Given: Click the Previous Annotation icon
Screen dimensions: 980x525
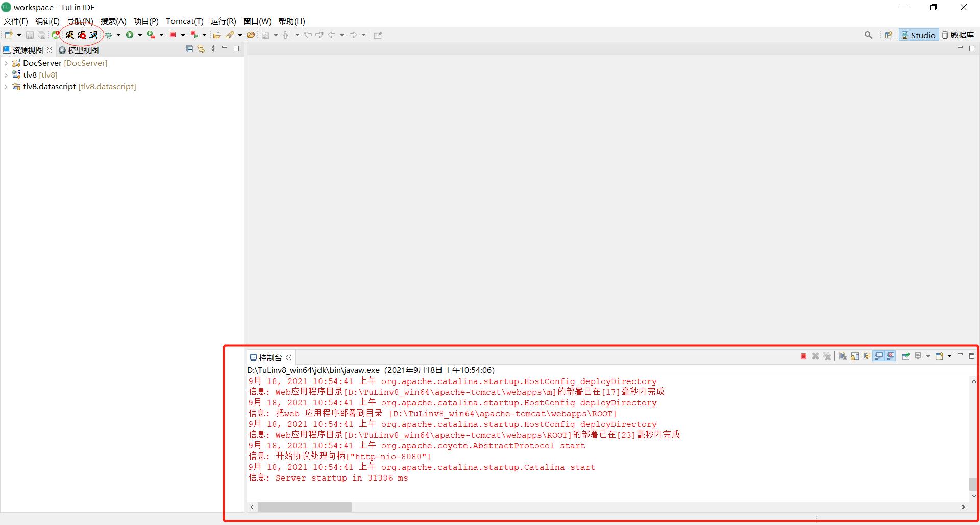Looking at the screenshot, I should [x=286, y=35].
